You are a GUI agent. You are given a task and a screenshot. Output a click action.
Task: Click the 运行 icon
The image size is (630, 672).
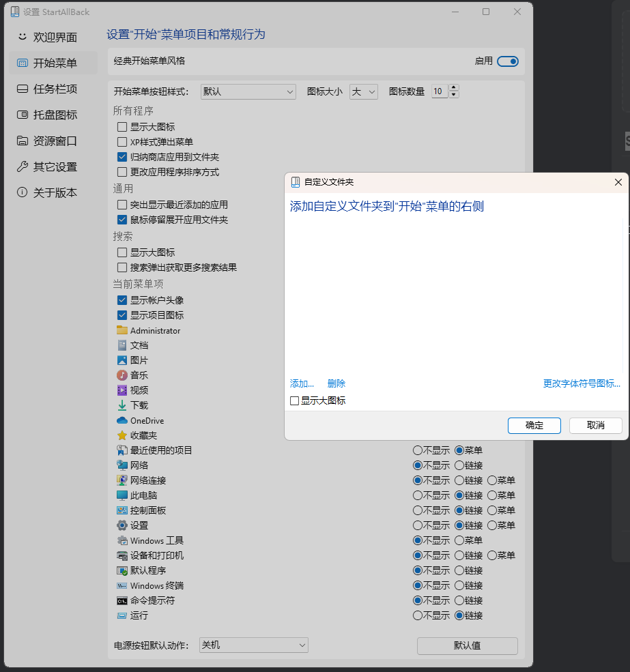[x=122, y=615]
